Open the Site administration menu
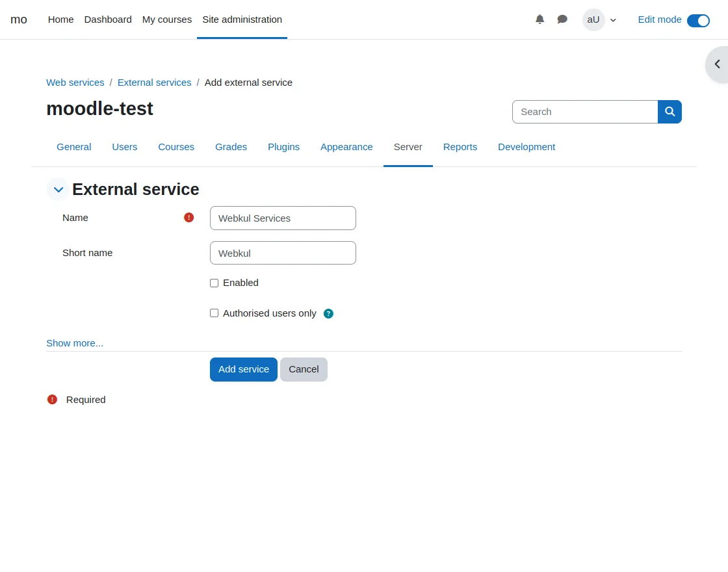This screenshot has height=572, width=728. pyautogui.click(x=242, y=19)
